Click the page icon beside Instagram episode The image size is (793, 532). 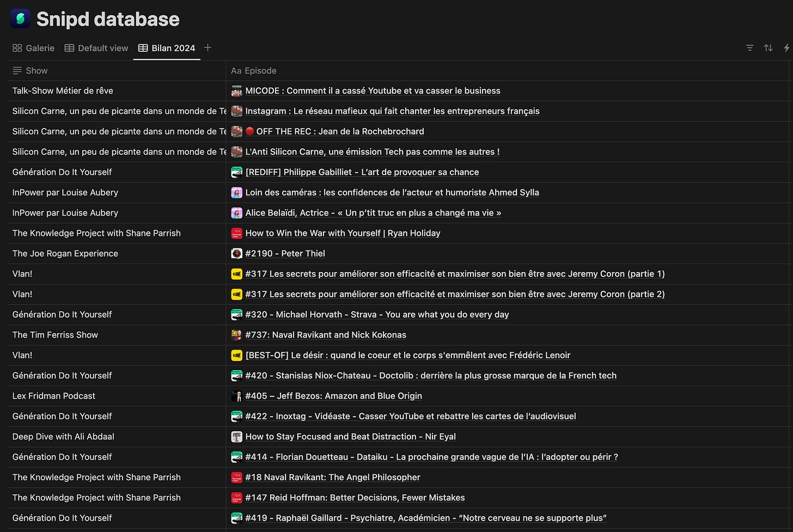pyautogui.click(x=236, y=111)
